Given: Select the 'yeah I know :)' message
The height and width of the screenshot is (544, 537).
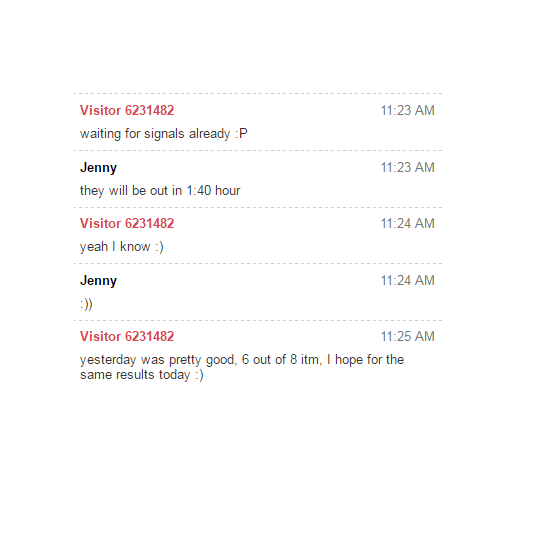Looking at the screenshot, I should tap(121, 247).
